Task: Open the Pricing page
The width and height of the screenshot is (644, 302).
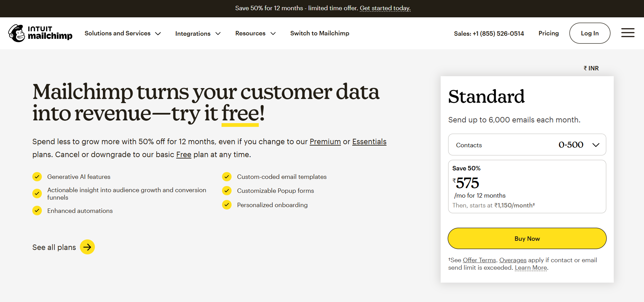Action: 548,33
